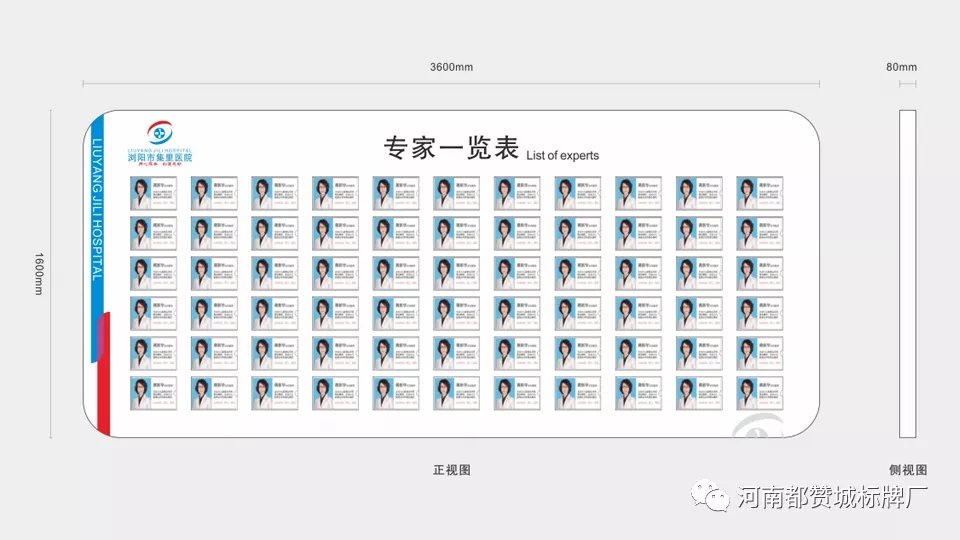Select the 3600mm width dimension label

tap(451, 67)
